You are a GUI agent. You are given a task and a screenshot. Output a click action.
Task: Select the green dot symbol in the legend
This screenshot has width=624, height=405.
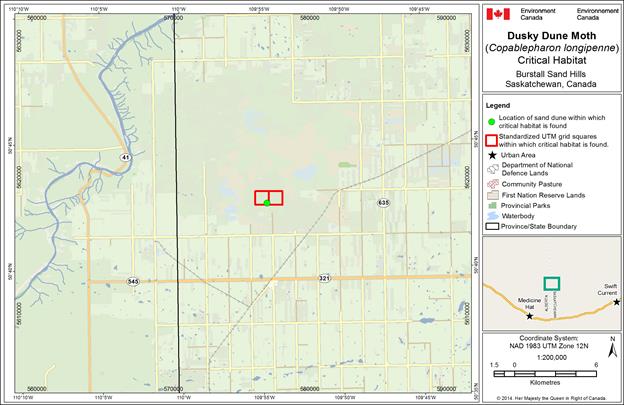tap(491, 121)
